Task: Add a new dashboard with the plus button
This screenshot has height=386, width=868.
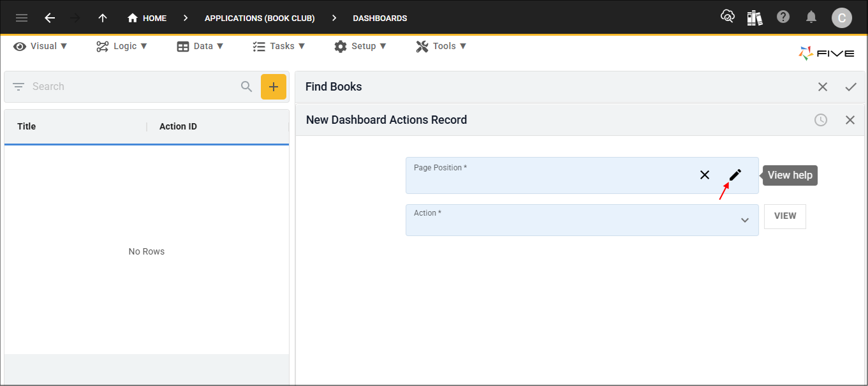Action: point(274,87)
